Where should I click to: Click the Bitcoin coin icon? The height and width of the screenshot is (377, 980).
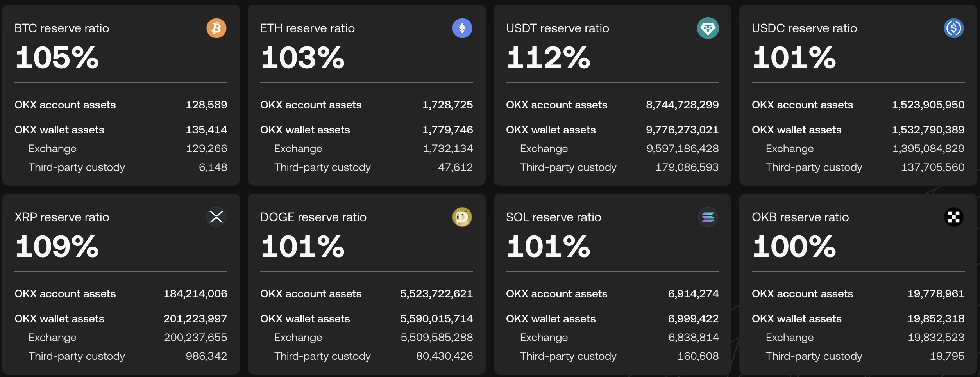tap(216, 28)
